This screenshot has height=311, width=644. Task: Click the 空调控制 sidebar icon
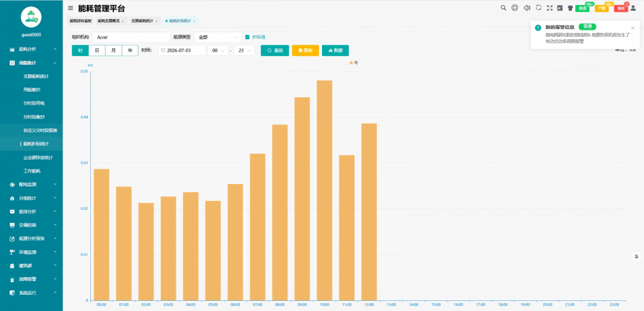click(x=12, y=225)
